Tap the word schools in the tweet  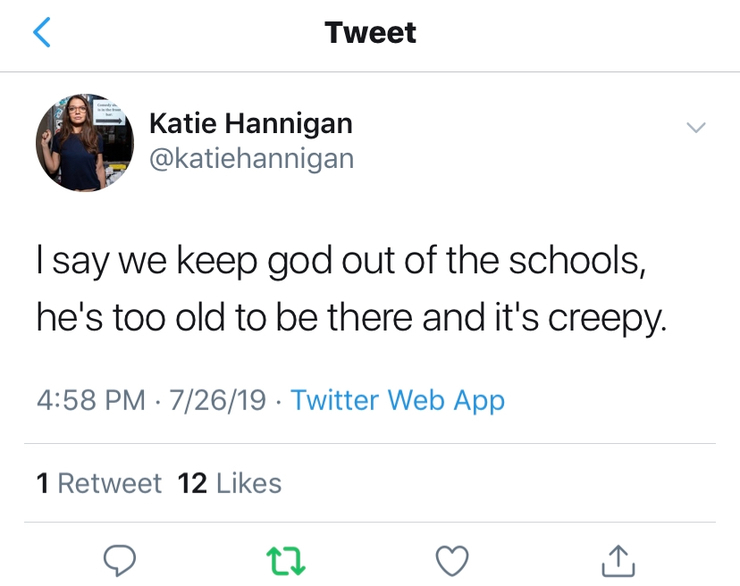[577, 261]
